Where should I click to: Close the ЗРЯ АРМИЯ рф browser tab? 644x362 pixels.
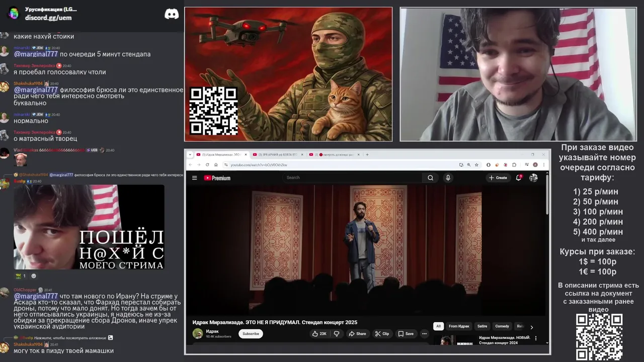[x=302, y=154]
